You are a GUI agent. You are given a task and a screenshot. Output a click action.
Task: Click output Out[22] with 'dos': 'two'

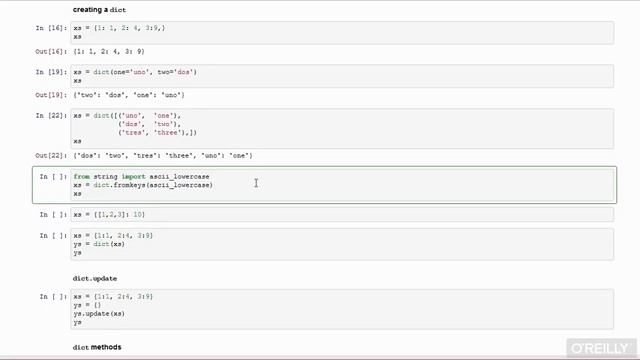tap(163, 156)
